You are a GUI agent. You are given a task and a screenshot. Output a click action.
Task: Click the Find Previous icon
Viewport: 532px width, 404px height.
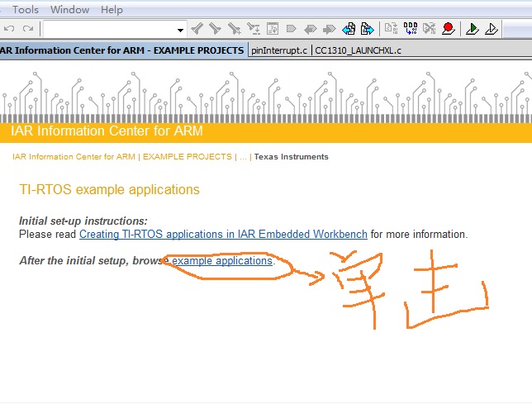[197, 29]
